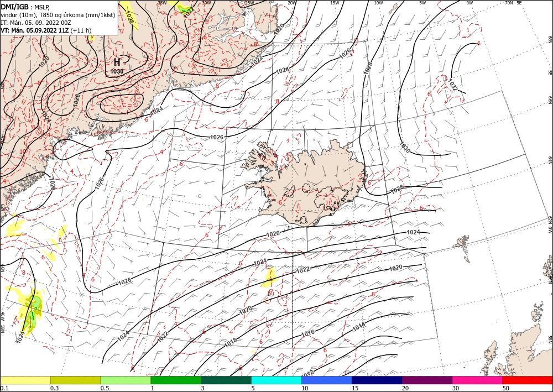Click the '1018' isobar label
This screenshot has width=553, height=392.
[x=231, y=342]
